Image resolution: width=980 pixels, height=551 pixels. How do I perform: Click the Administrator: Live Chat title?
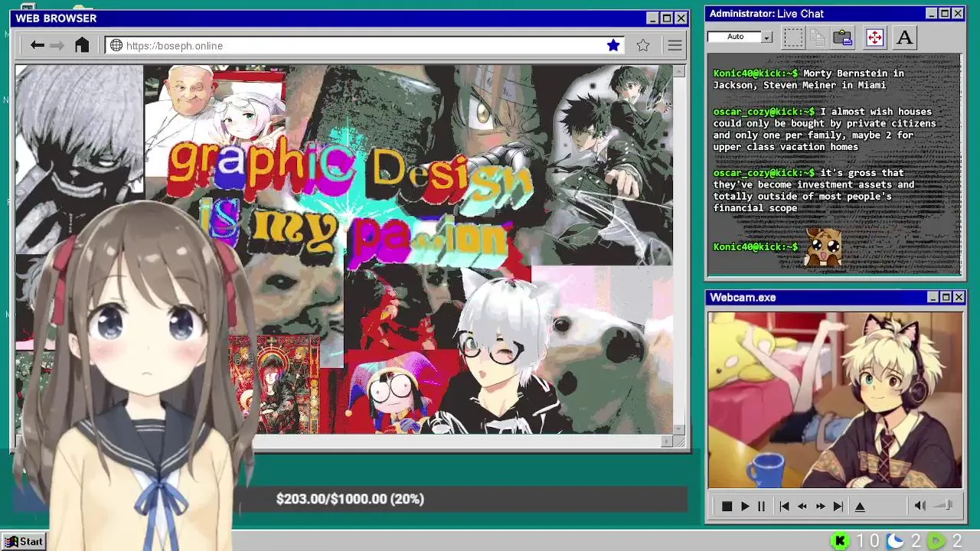766,14
